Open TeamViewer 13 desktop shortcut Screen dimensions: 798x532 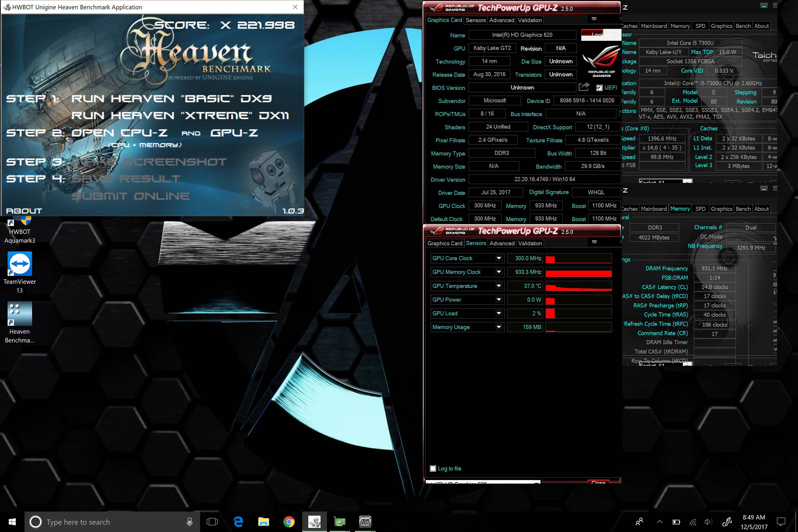(19, 272)
